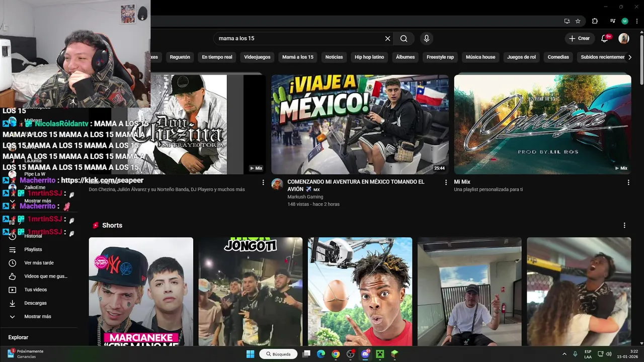Viewport: 644px width, 362px height.
Task: Click the magnifying glass search button
Action: pos(404,39)
